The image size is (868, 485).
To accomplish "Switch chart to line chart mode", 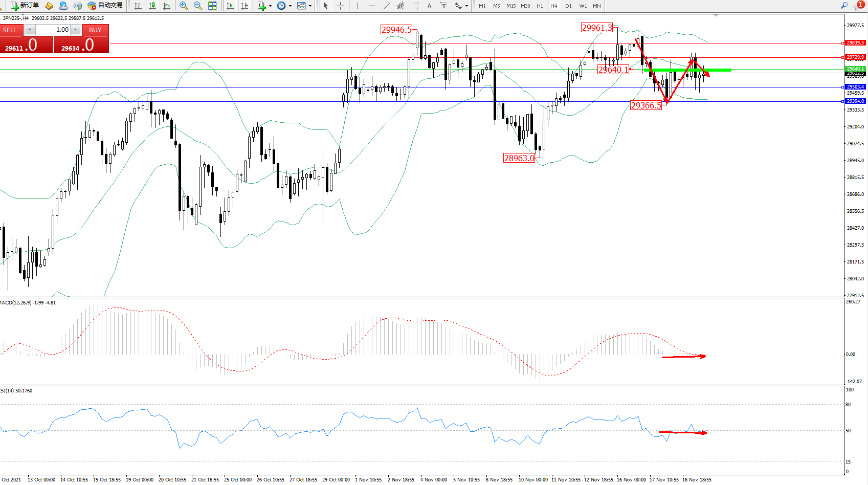I will click(167, 6).
